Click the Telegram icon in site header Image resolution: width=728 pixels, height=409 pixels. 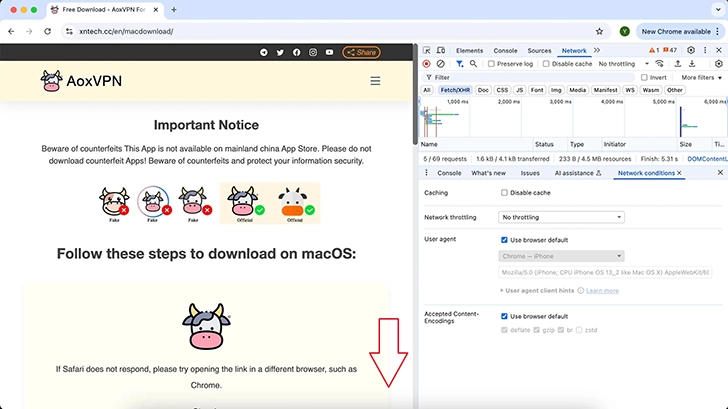(x=264, y=52)
